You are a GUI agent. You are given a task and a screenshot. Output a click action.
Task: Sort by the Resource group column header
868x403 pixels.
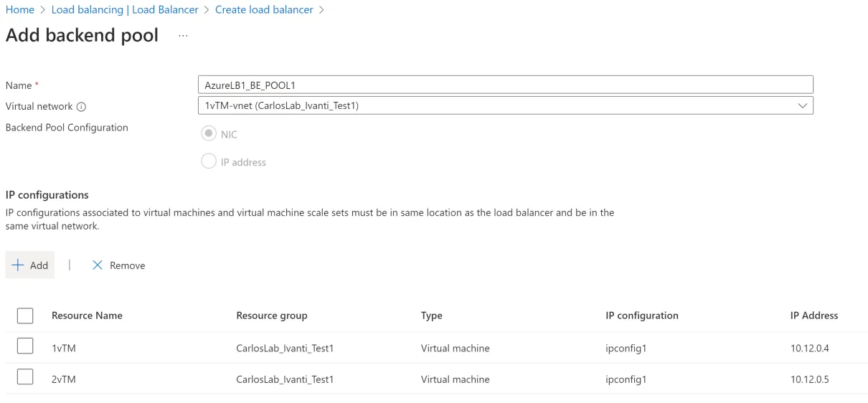pos(272,316)
